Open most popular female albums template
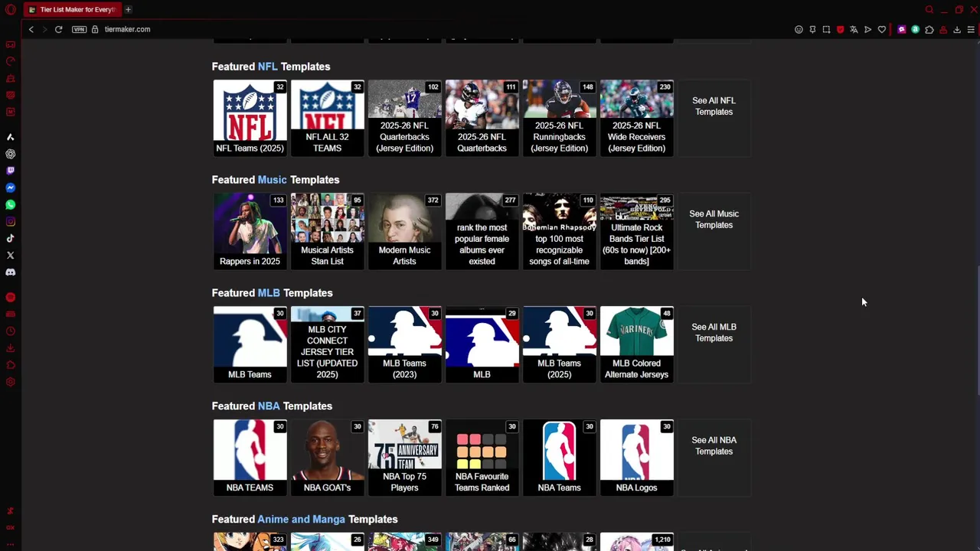Viewport: 980px width, 551px height. pyautogui.click(x=482, y=231)
